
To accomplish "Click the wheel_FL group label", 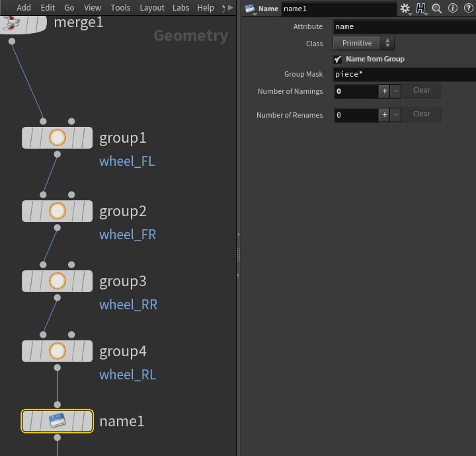I will click(127, 161).
